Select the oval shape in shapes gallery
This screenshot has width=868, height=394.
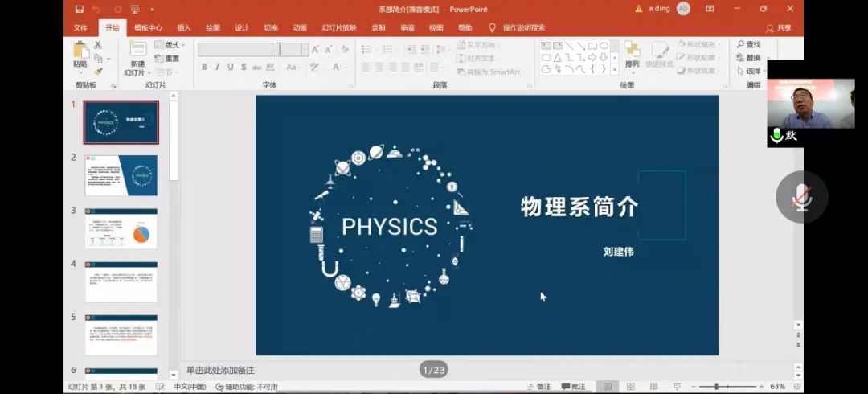604,46
